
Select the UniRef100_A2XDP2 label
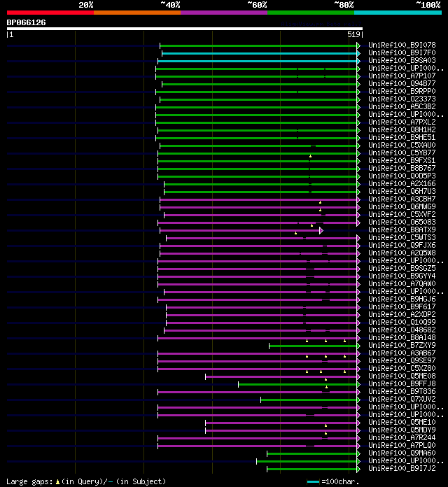point(402,314)
